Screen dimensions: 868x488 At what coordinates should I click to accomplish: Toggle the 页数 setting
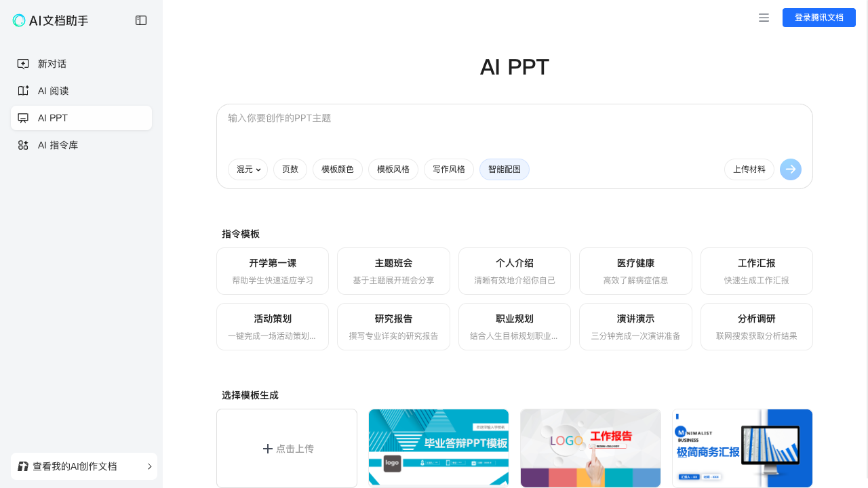(290, 169)
